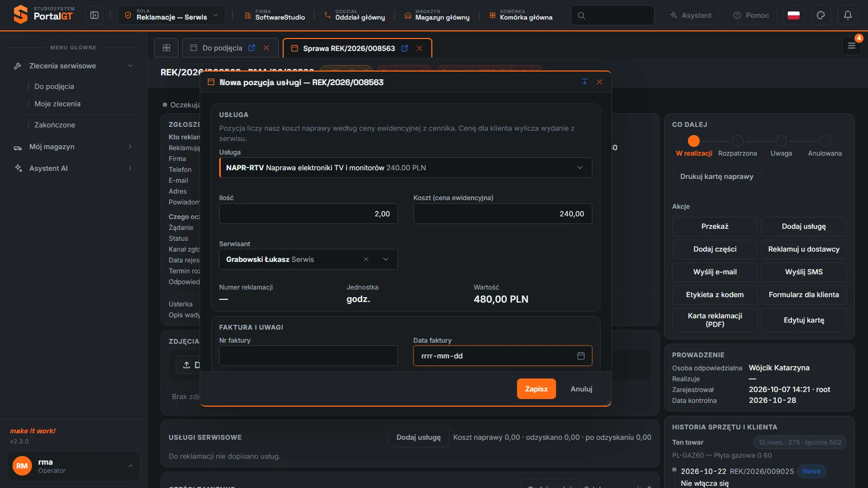Open notifications bell
Image resolution: width=868 pixels, height=488 pixels.
pyautogui.click(x=848, y=15)
